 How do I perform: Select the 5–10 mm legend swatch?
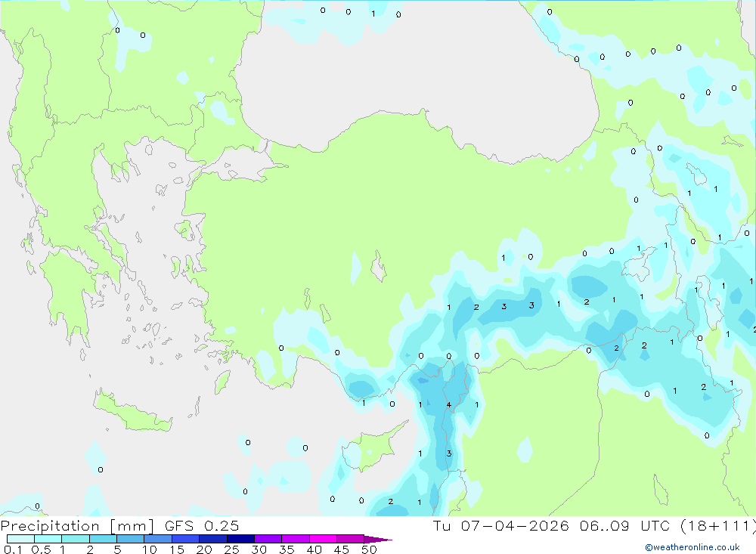[131, 539]
